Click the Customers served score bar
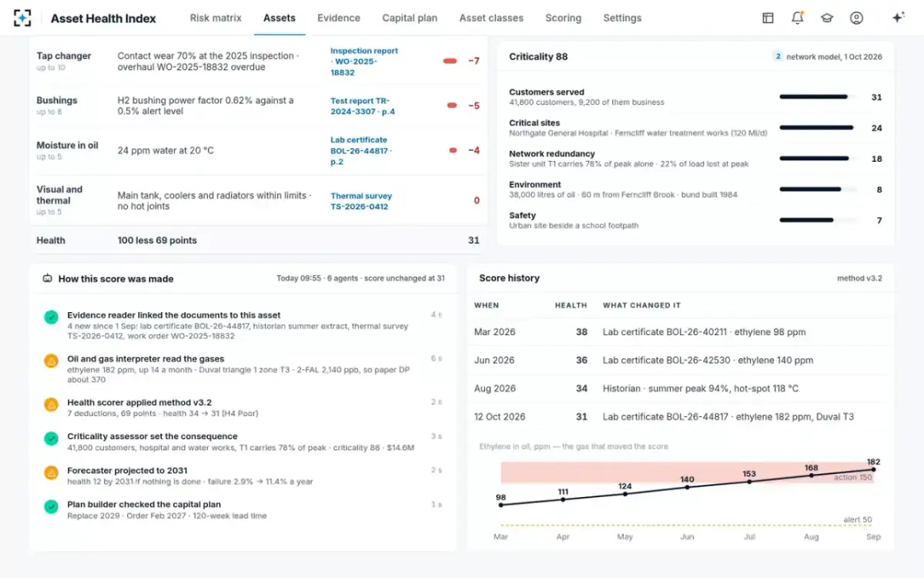924x578 pixels. (x=817, y=97)
